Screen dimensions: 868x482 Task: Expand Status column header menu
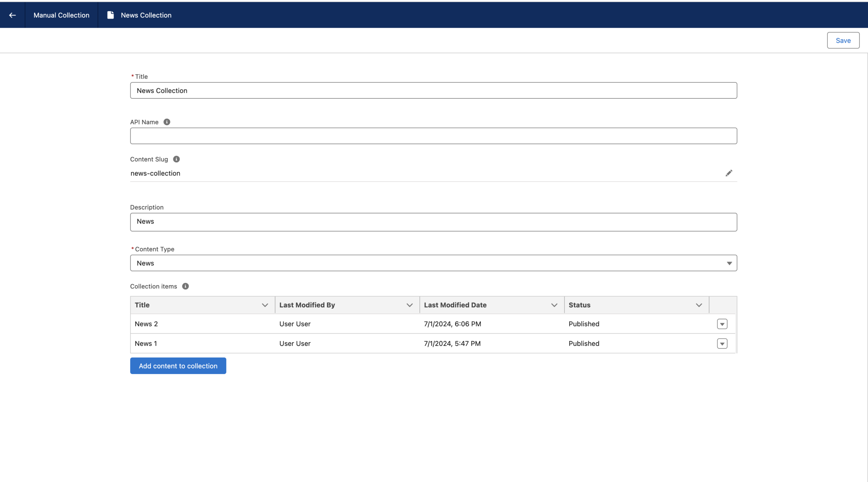click(699, 305)
